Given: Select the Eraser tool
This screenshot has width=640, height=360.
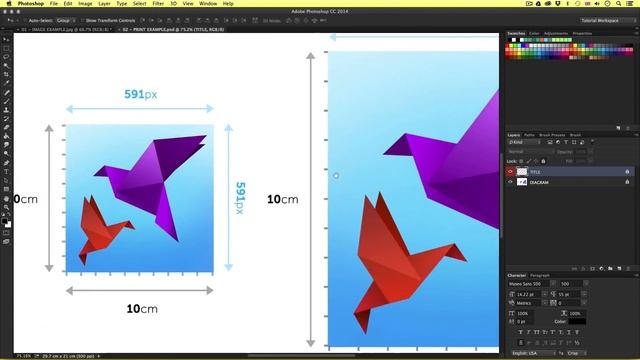Looking at the screenshot, I should pyautogui.click(x=6, y=127).
